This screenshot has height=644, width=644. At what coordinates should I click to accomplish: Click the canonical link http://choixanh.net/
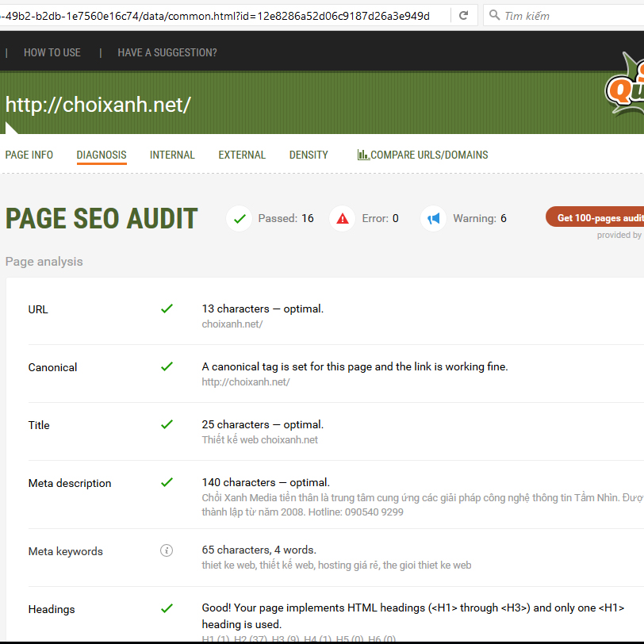[x=246, y=382]
